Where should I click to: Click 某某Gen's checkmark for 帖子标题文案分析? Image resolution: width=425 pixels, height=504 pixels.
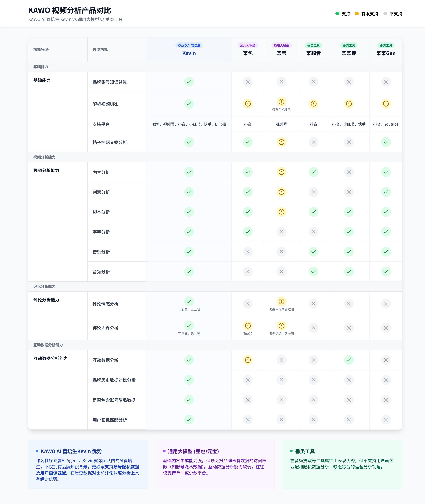386,142
